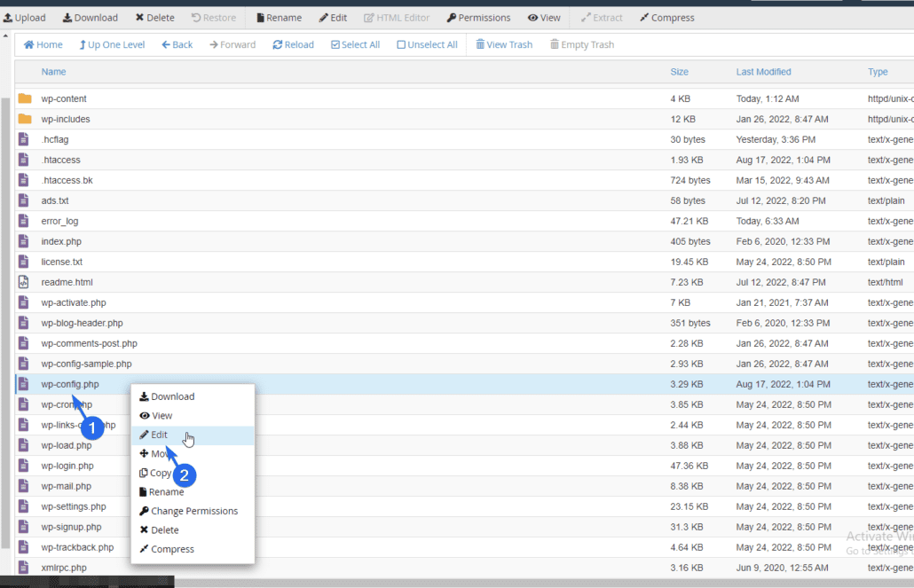Click Empty Trash button

coord(582,44)
